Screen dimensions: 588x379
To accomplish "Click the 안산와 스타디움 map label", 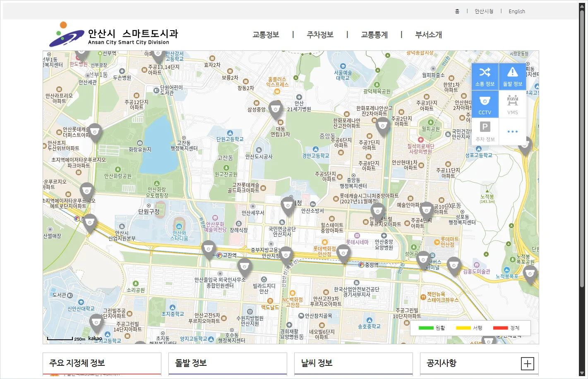I will pos(179,236).
